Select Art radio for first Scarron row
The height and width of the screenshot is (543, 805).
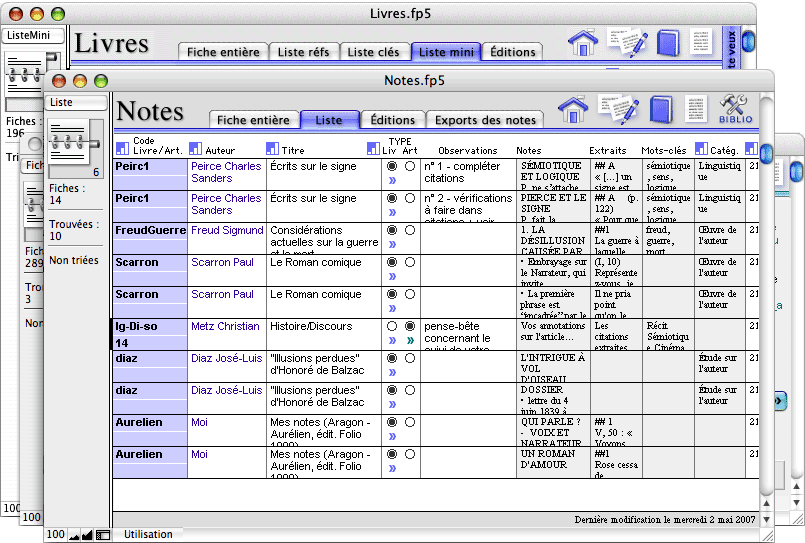tap(410, 262)
